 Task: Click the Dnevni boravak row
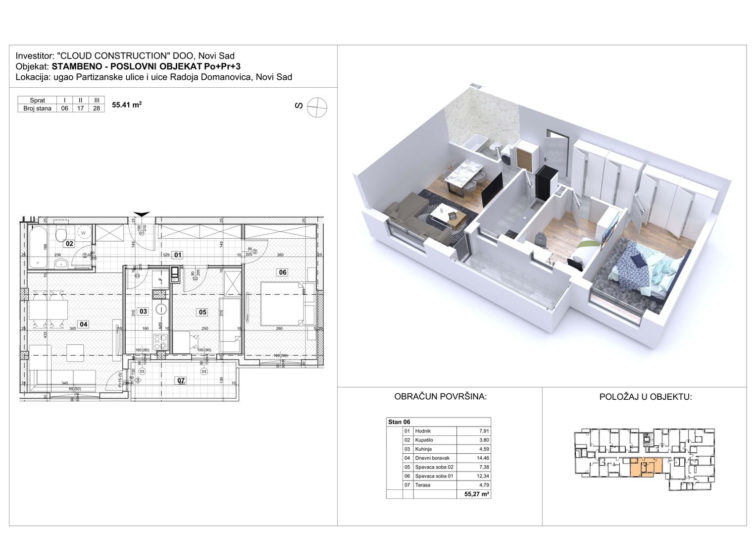(x=446, y=458)
